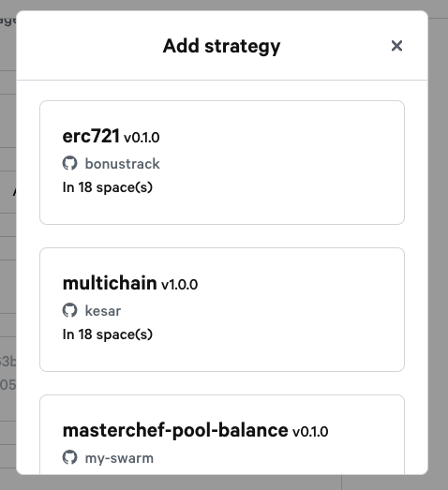Open the kesar author link
The height and width of the screenshot is (490, 448).
click(x=103, y=311)
